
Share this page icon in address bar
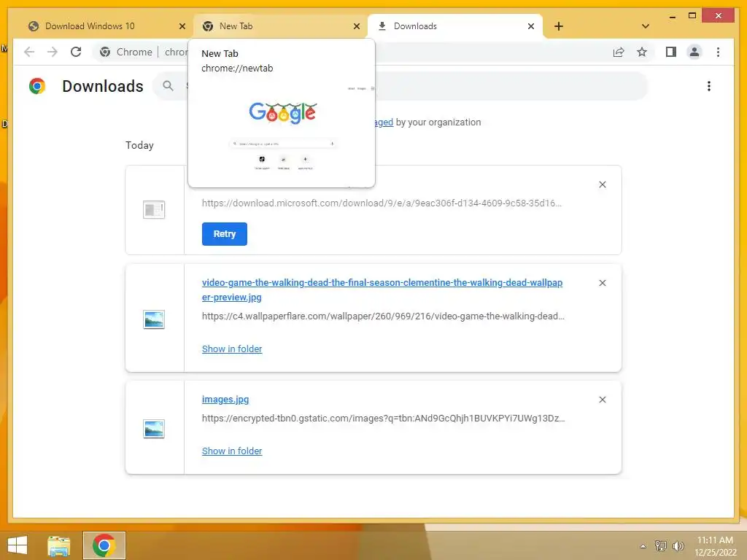(x=619, y=52)
